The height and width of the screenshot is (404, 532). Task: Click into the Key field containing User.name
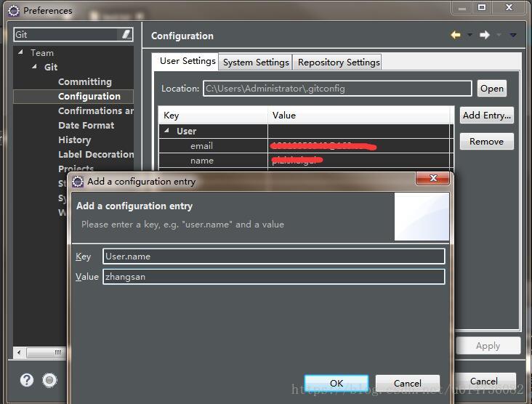coord(273,256)
